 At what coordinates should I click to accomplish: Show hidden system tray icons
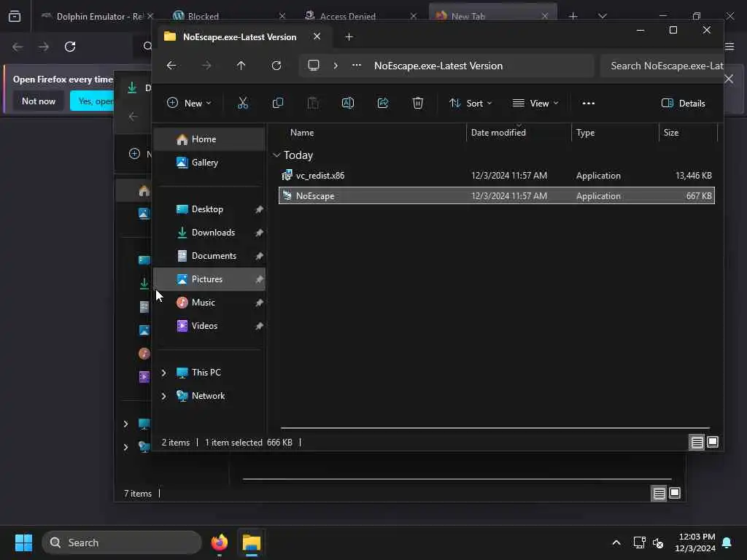(616, 542)
